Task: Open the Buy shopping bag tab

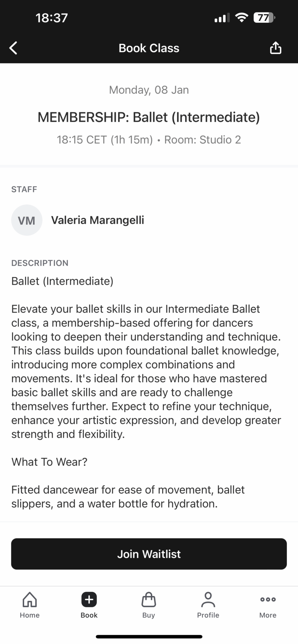Action: (x=148, y=605)
